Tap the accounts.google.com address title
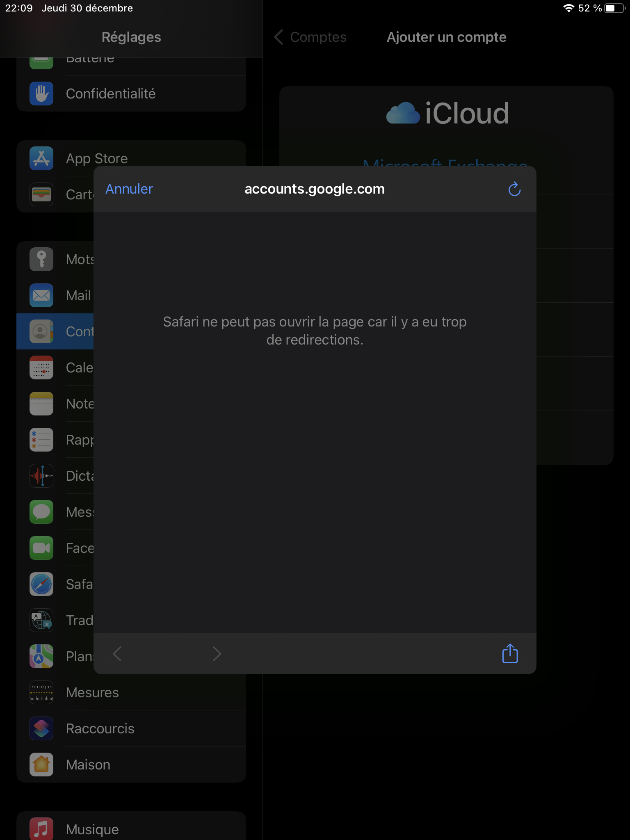630x840 pixels. 315,189
